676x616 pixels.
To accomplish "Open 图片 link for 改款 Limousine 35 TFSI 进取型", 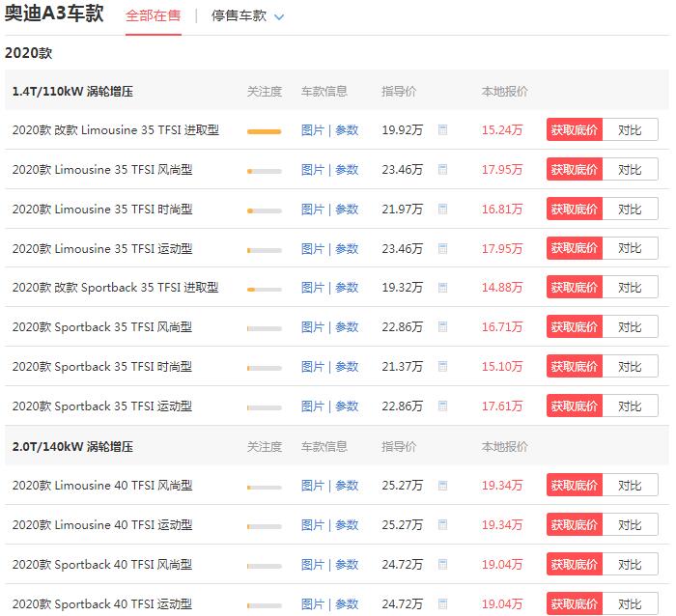I will (313, 129).
